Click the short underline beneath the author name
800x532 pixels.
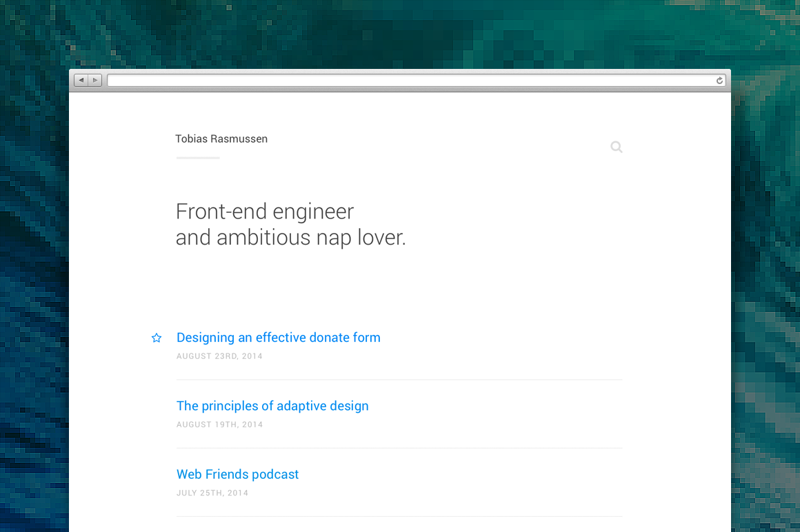tap(198, 158)
